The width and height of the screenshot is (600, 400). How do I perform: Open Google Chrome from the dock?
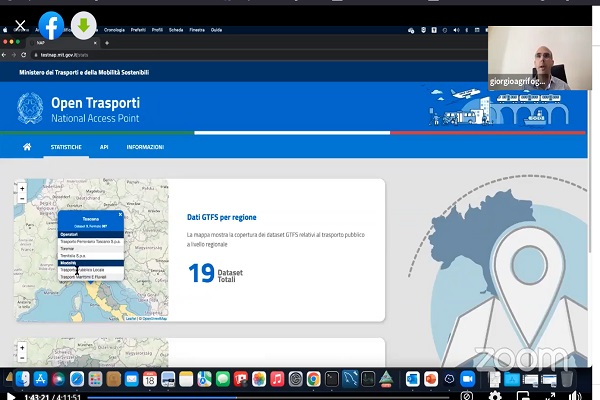pos(313,379)
